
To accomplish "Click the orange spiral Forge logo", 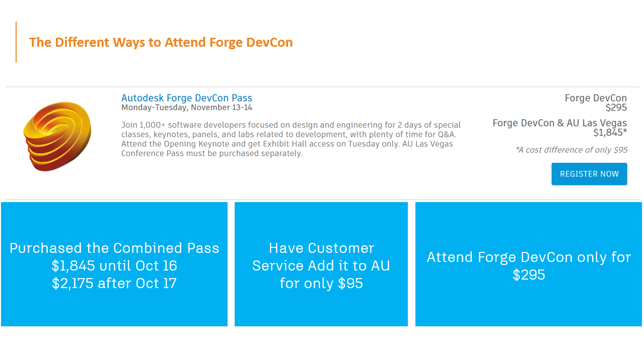I will pos(57,136).
